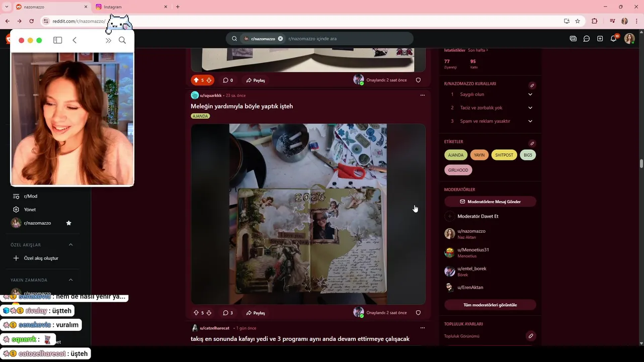Image resolution: width=644 pixels, height=362 pixels.
Task: Open moderator u/Menoetius31 profile
Action: tap(473, 250)
